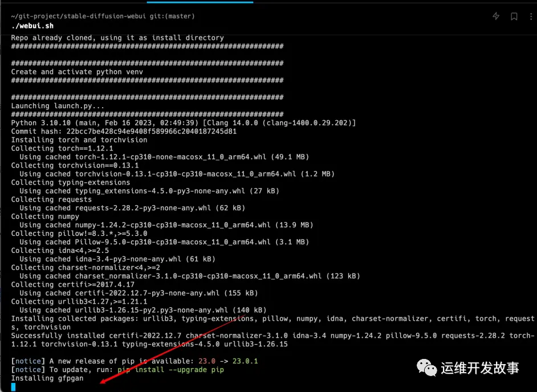
Task: Click 'Installing torch and torchvision' line
Action: (79, 140)
